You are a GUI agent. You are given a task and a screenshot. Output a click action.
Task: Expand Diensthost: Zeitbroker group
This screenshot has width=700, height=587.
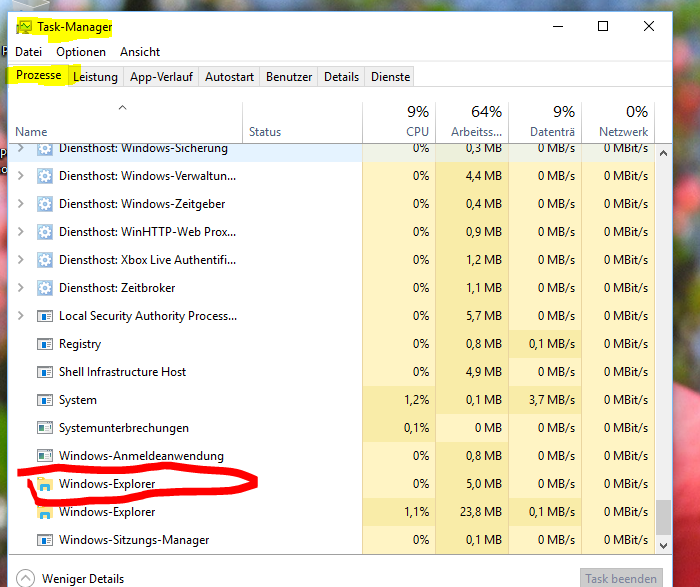(x=21, y=288)
